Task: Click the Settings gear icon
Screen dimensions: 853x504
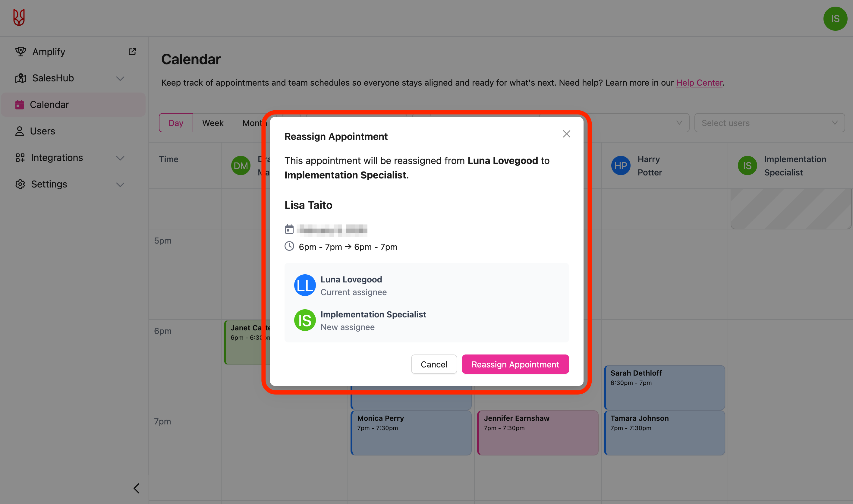Action: (x=20, y=184)
